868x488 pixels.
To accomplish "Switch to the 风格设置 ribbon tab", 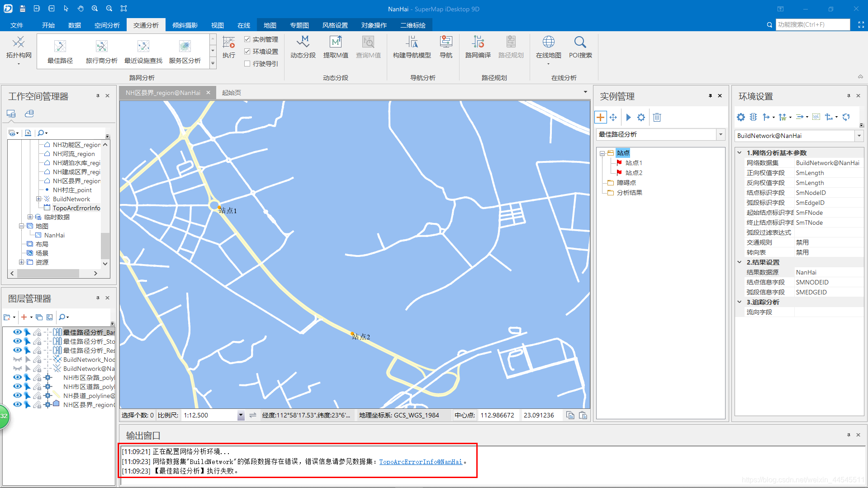I will 335,25.
